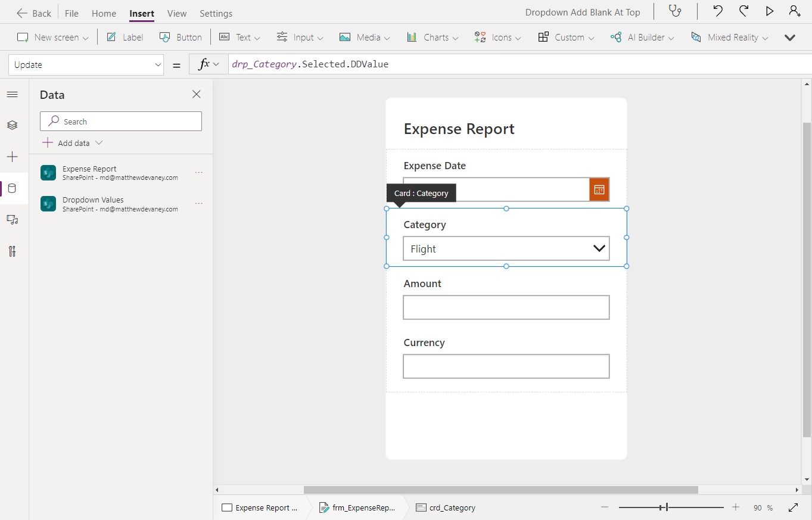Insert a Button control from the ribbon

181,37
